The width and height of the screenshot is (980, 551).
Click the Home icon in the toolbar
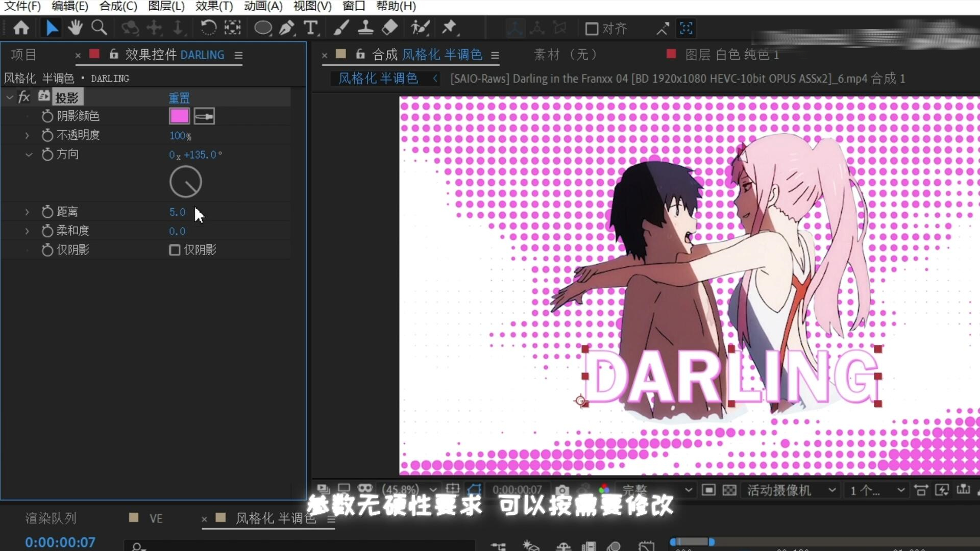click(21, 28)
